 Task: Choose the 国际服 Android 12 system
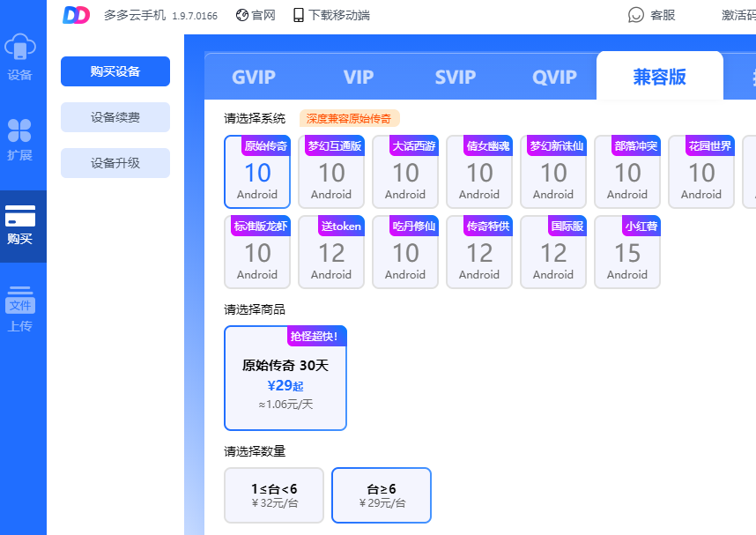[553, 252]
